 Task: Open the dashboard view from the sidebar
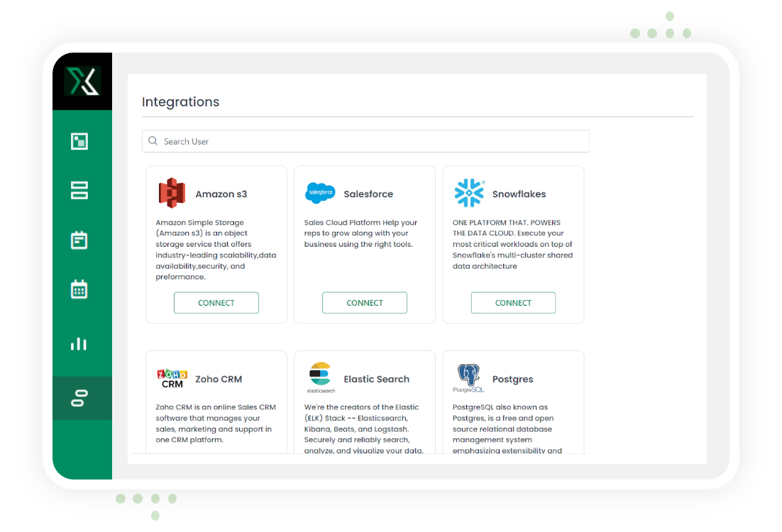pos(78,141)
